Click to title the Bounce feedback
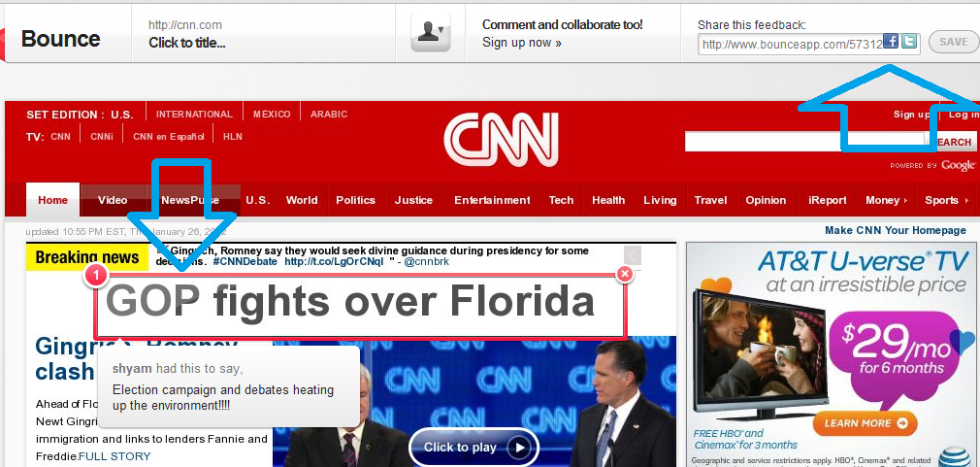The image size is (980, 467). [x=187, y=43]
